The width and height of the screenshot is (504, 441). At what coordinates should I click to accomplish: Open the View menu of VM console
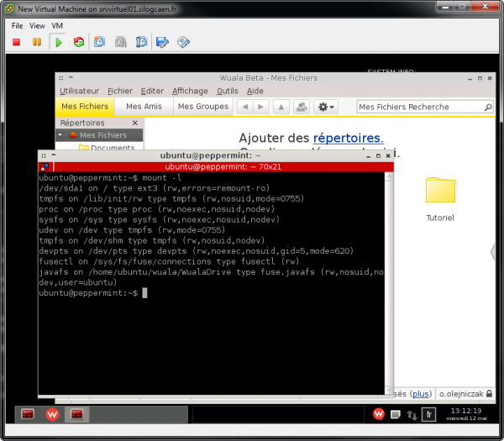tap(37, 26)
